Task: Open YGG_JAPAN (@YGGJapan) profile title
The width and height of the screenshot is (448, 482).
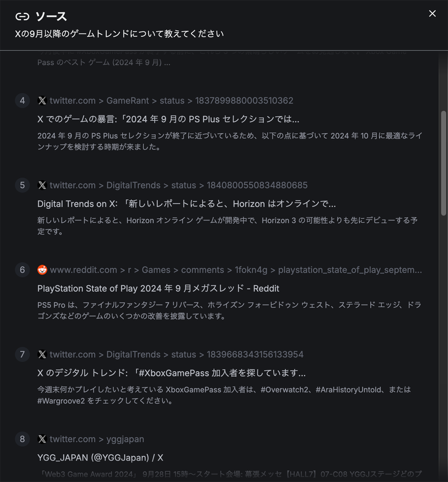Action: pyautogui.click(x=100, y=457)
